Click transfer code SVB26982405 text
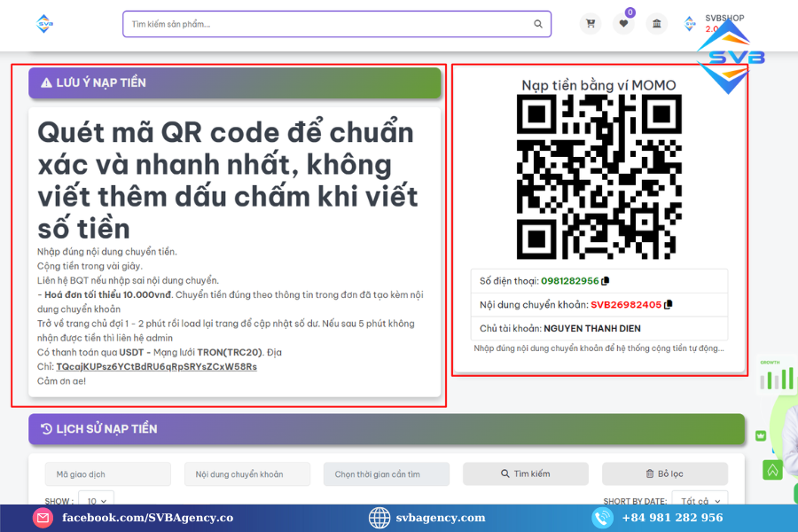The height and width of the screenshot is (532, 798). (626, 304)
